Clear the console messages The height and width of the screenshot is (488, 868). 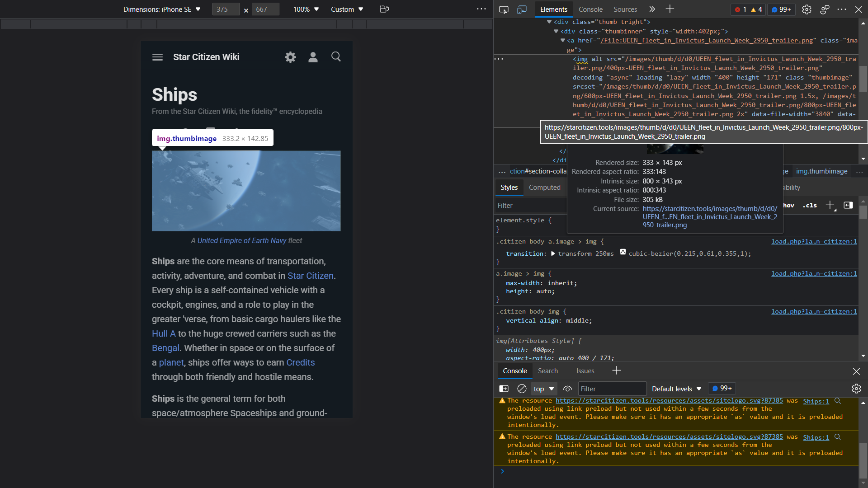coord(522,389)
